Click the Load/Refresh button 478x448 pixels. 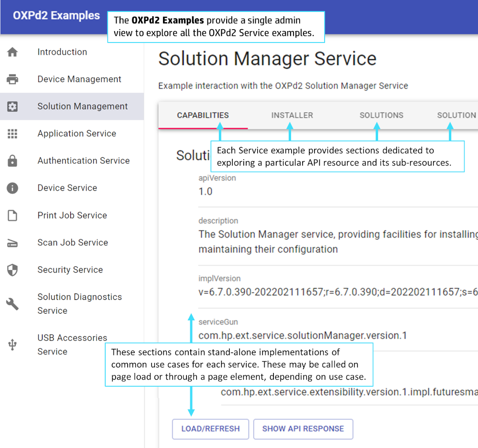pyautogui.click(x=210, y=429)
